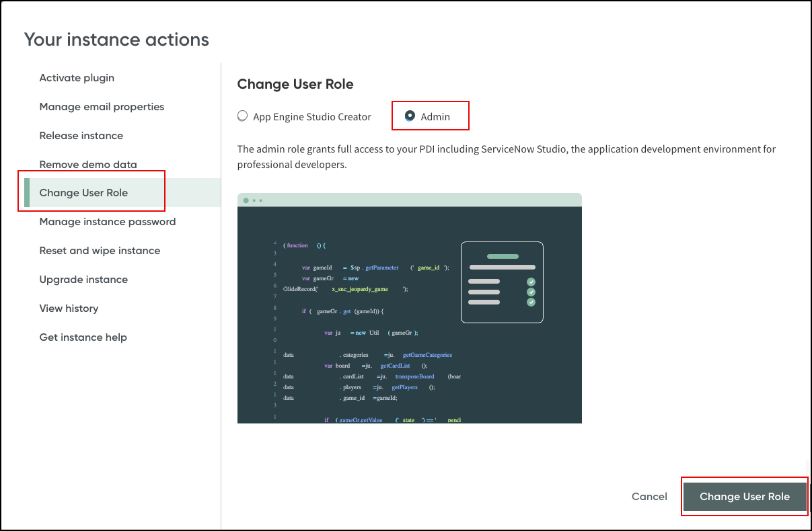Open View history in sidebar
The height and width of the screenshot is (531, 812).
pyautogui.click(x=69, y=309)
